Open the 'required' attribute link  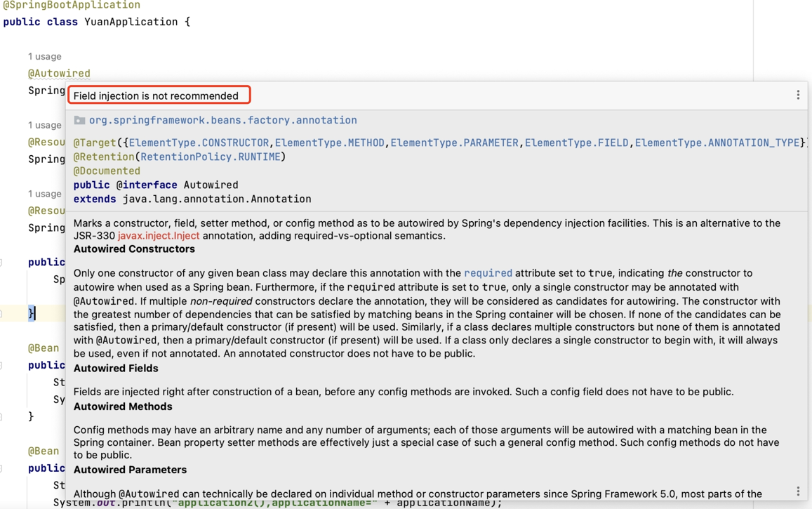click(x=488, y=273)
